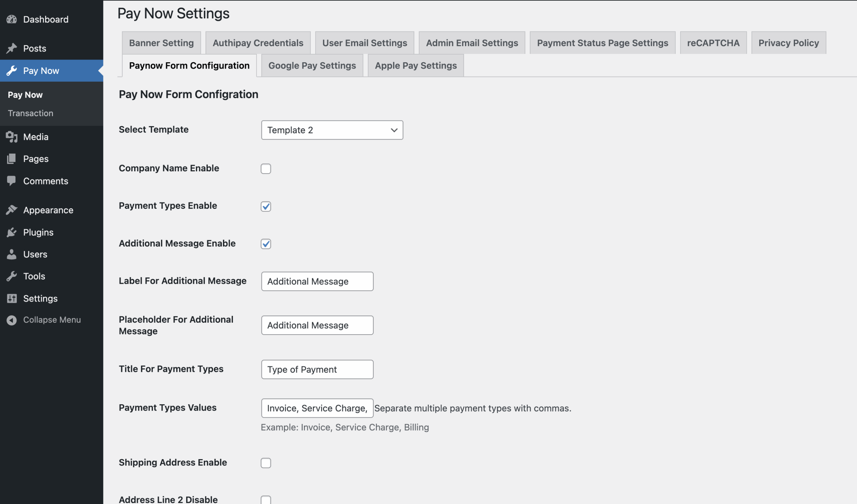Focus Placeholder For Additional Message field
The width and height of the screenshot is (857, 504).
point(317,325)
